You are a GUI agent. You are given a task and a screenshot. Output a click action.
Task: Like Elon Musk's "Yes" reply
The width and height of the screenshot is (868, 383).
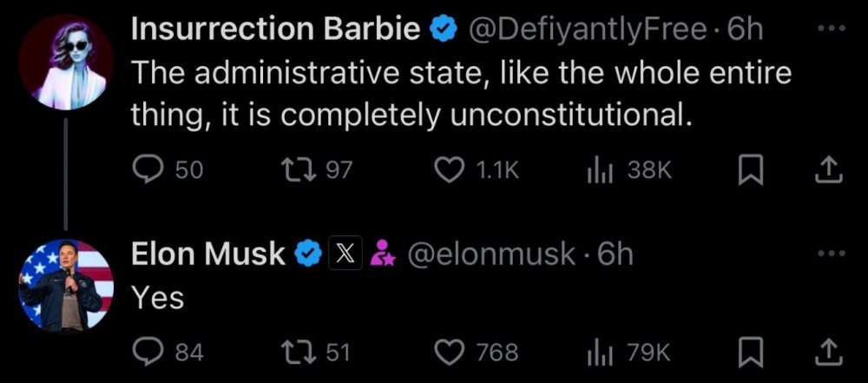[448, 352]
